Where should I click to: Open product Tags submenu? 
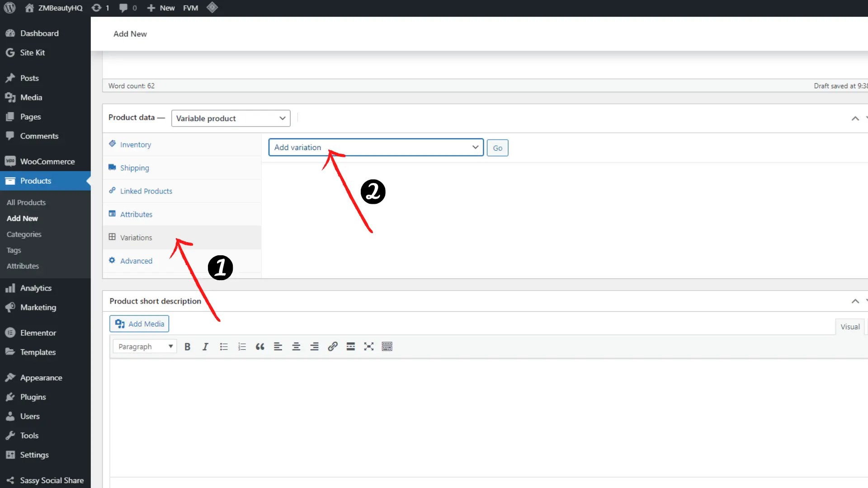[x=14, y=250]
